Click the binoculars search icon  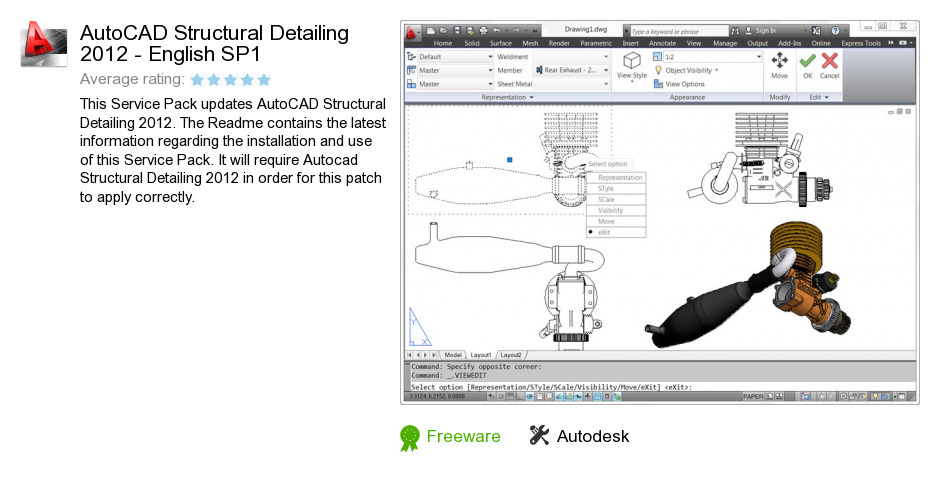tap(736, 31)
